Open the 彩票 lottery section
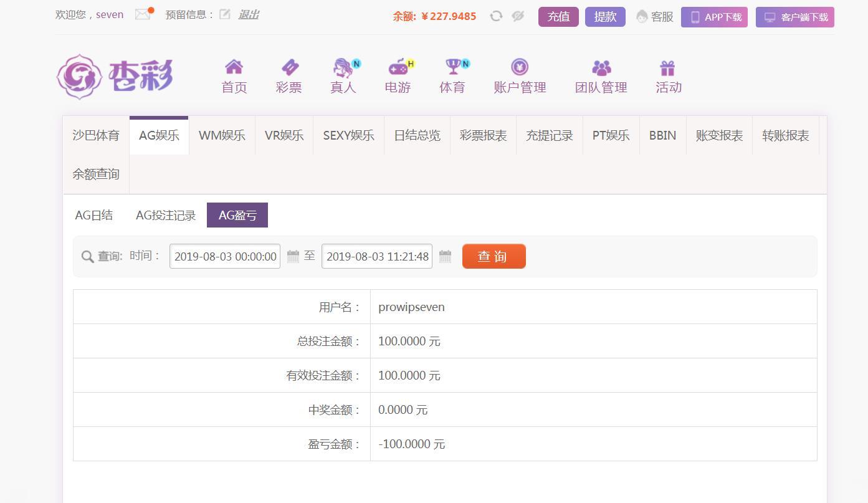 pos(289,77)
